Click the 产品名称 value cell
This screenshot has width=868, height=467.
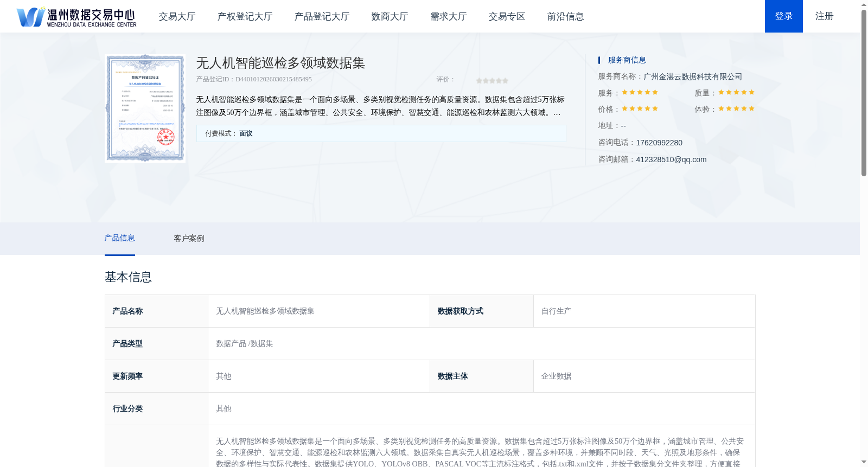[319, 311]
